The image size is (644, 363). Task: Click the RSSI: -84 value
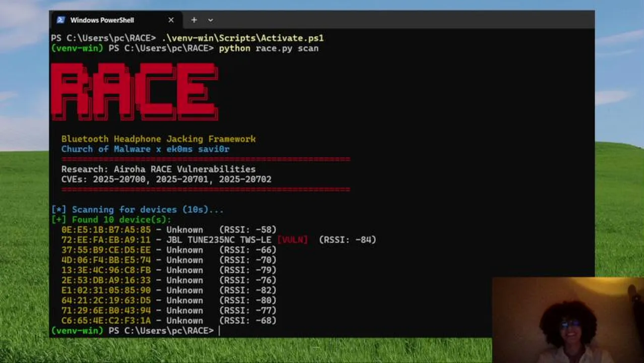(x=348, y=239)
